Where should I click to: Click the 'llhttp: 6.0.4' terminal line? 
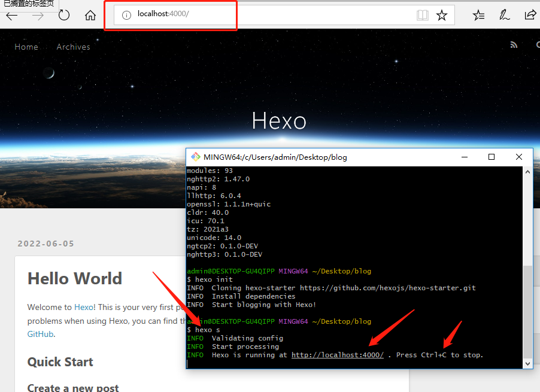click(214, 196)
